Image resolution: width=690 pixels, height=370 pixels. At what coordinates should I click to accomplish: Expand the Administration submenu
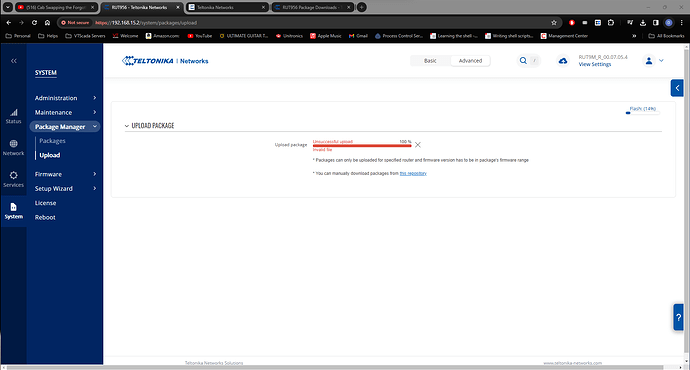point(65,98)
